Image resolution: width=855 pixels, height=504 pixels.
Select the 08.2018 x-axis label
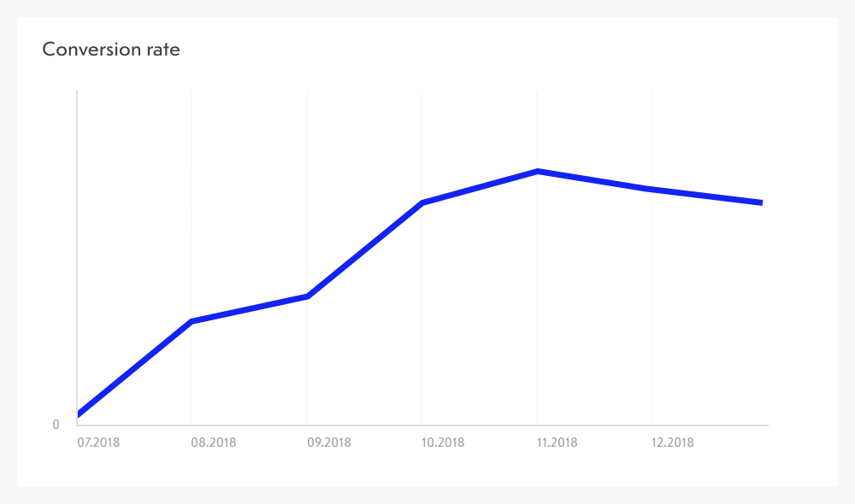click(213, 442)
